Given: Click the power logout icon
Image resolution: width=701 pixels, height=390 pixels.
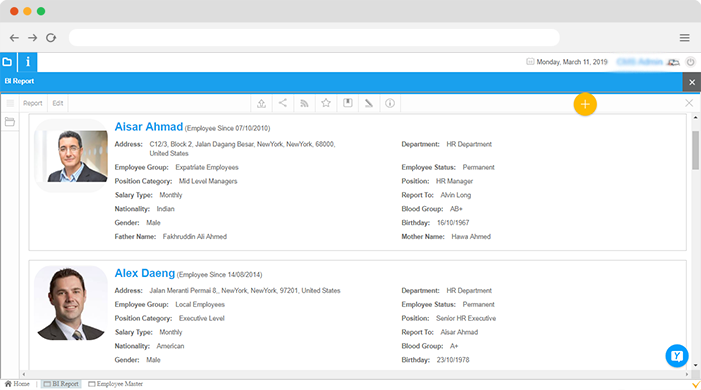Looking at the screenshot, I should pyautogui.click(x=690, y=62).
